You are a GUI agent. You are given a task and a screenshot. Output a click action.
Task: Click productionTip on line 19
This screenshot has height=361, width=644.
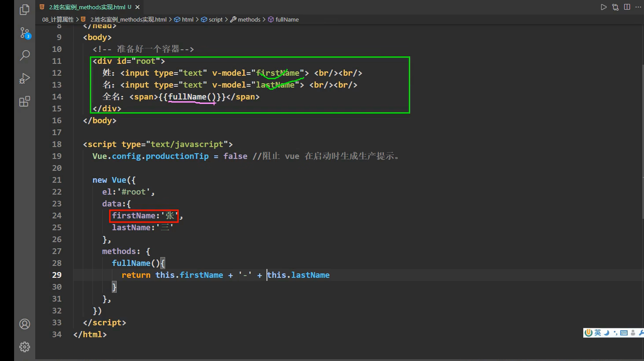(177, 156)
